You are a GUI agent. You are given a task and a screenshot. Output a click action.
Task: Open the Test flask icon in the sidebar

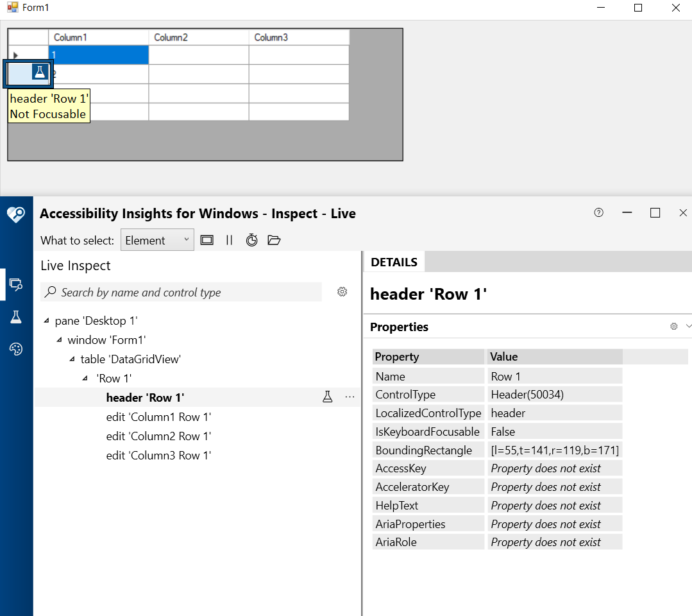(x=16, y=317)
